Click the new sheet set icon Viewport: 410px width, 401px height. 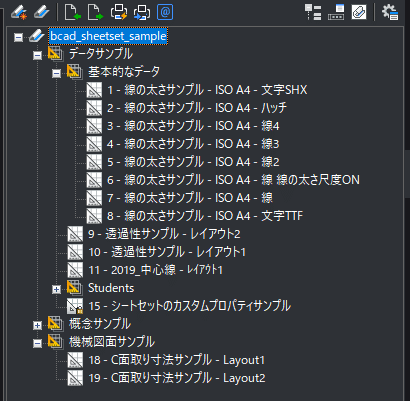click(x=19, y=12)
